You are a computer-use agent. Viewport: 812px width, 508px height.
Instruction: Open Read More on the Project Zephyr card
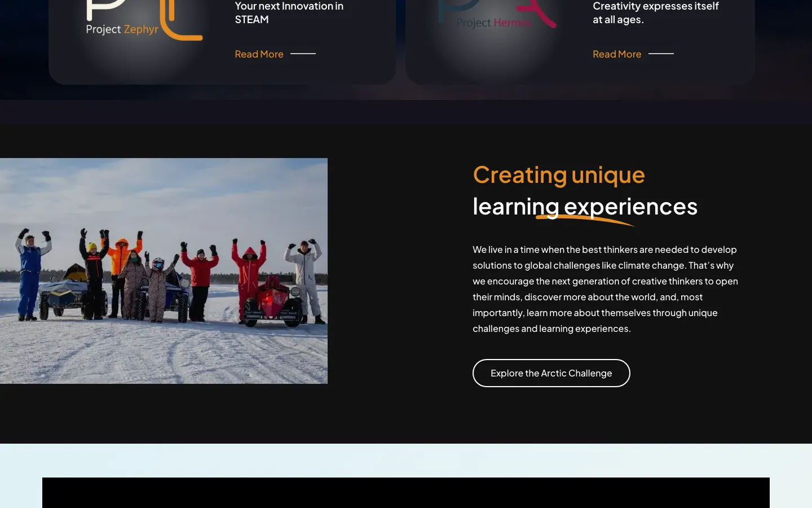[x=275, y=54]
